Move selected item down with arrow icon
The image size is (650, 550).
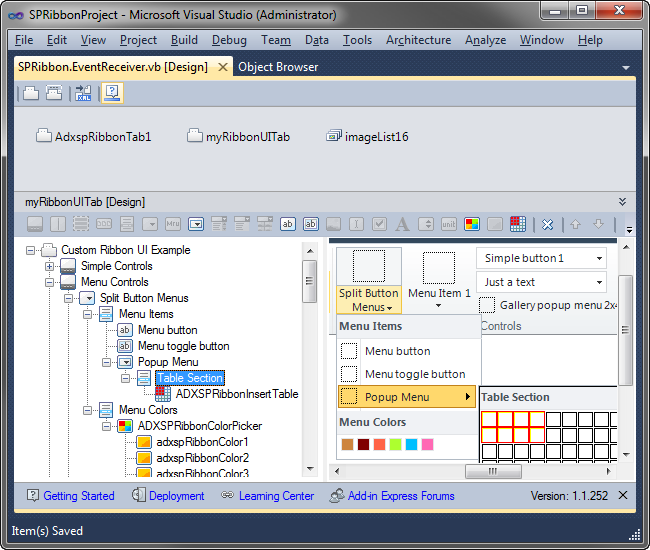point(598,224)
